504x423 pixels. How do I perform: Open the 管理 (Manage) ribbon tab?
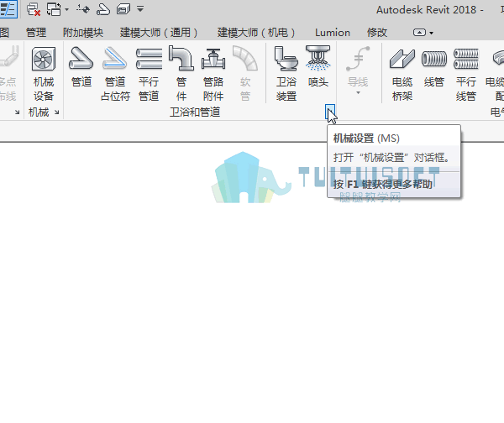[36, 33]
